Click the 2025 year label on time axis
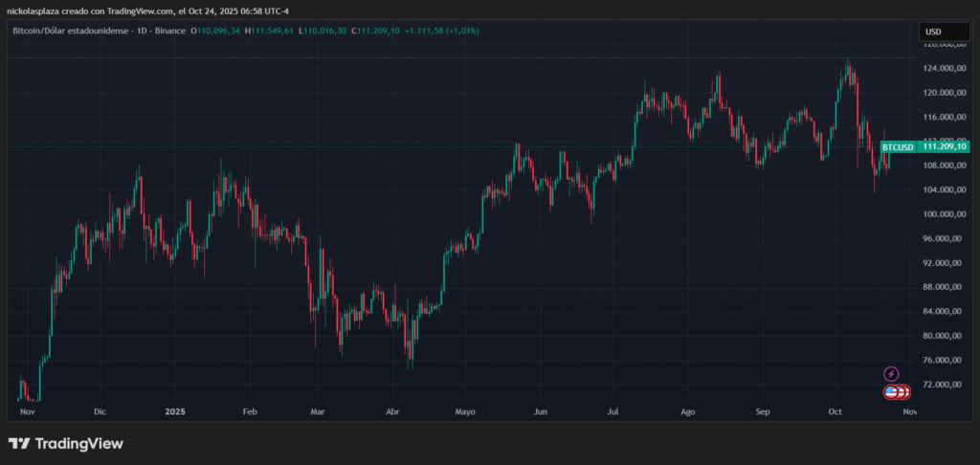The height and width of the screenshot is (465, 980). point(175,411)
